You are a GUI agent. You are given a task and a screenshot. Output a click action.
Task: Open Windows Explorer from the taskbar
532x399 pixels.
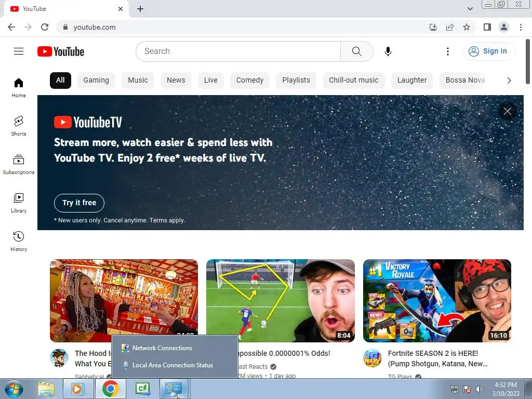tap(46, 389)
